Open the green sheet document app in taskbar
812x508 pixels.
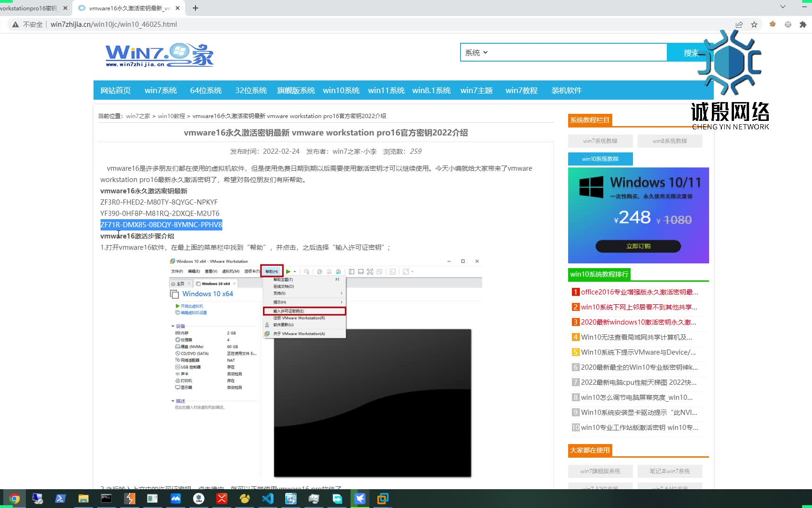153,499
